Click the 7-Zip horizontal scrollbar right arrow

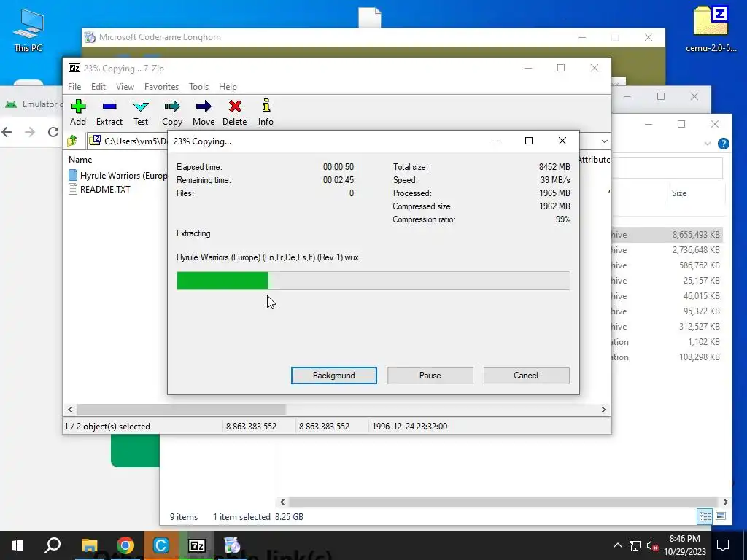click(x=603, y=410)
